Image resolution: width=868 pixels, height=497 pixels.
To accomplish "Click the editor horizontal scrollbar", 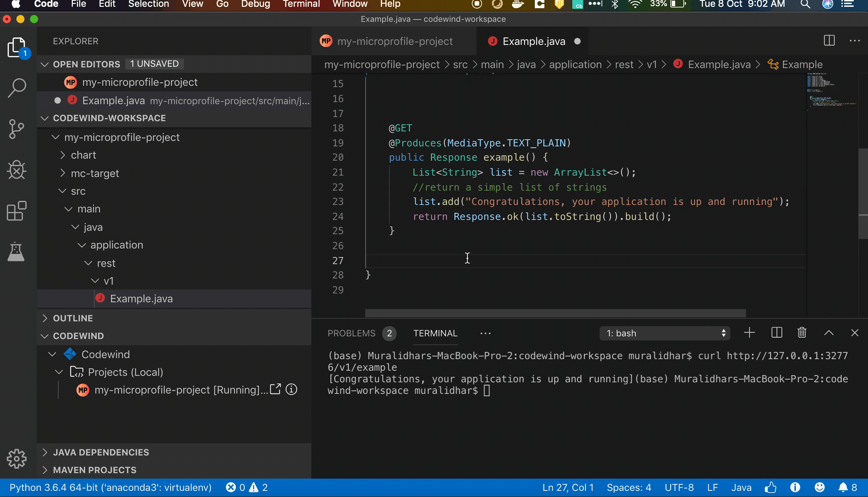I will 555,313.
